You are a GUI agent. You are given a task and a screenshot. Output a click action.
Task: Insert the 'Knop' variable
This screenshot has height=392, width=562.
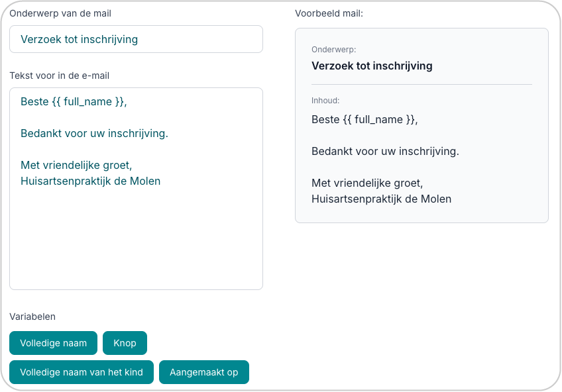(125, 343)
